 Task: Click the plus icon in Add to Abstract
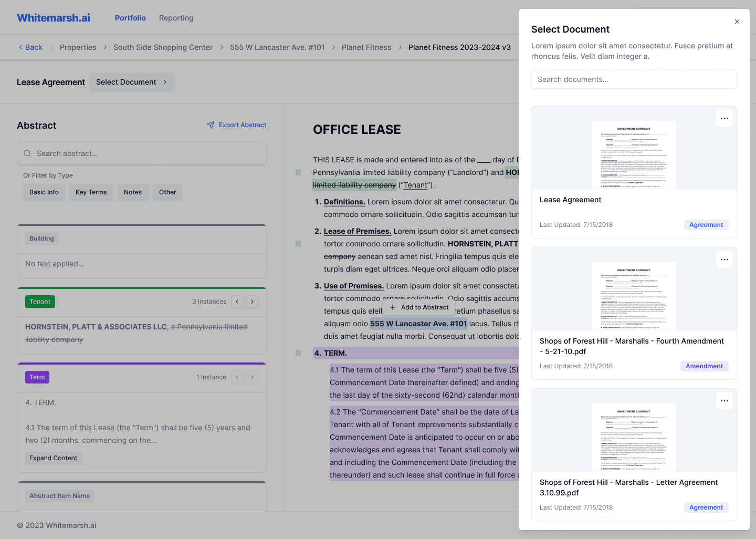[393, 307]
